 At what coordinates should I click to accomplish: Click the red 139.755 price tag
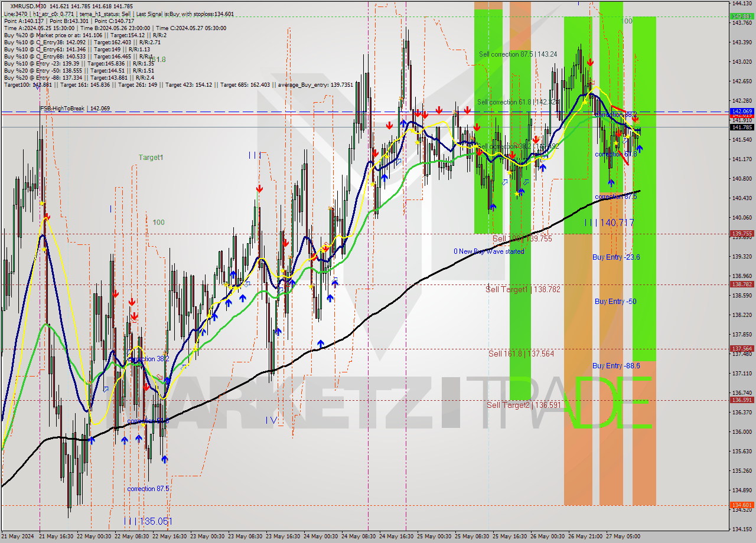[x=742, y=234]
